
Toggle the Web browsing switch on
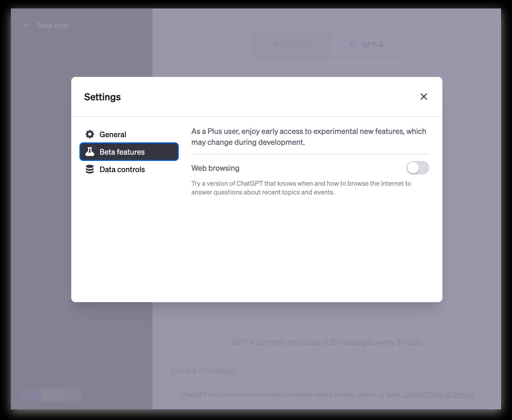tap(418, 168)
